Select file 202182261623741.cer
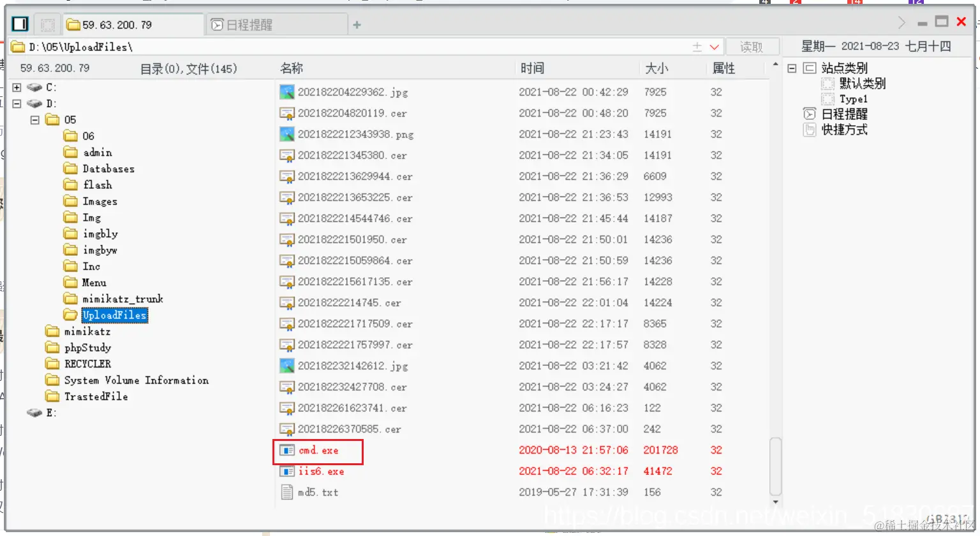Image resolution: width=980 pixels, height=536 pixels. click(352, 408)
